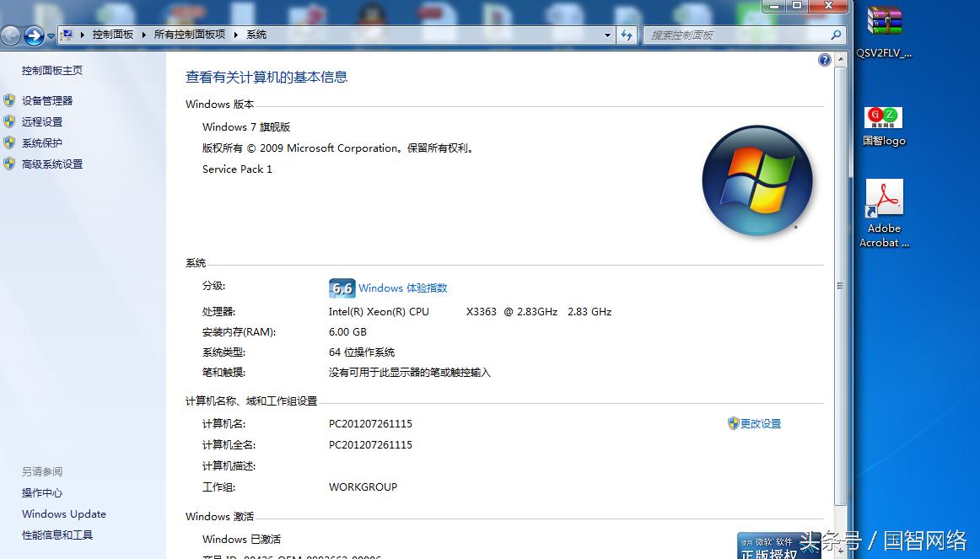Open 性能信息和工具 link

tap(57, 535)
